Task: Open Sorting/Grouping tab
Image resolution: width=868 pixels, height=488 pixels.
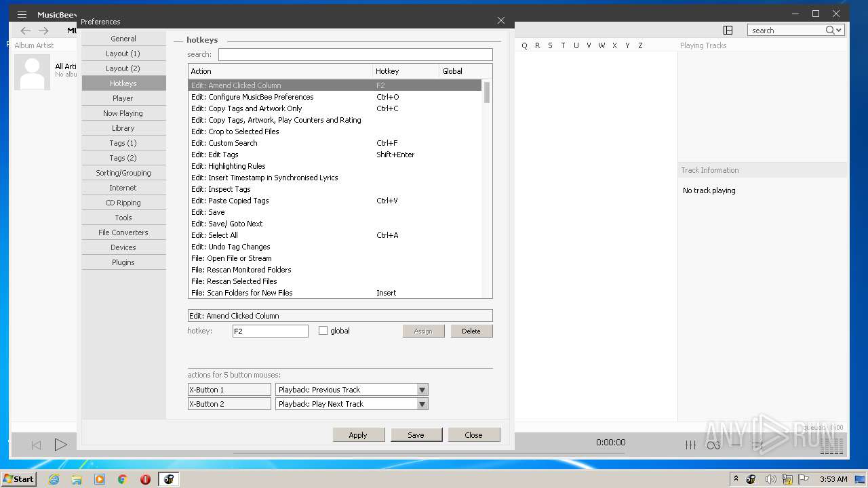Action: pos(123,173)
